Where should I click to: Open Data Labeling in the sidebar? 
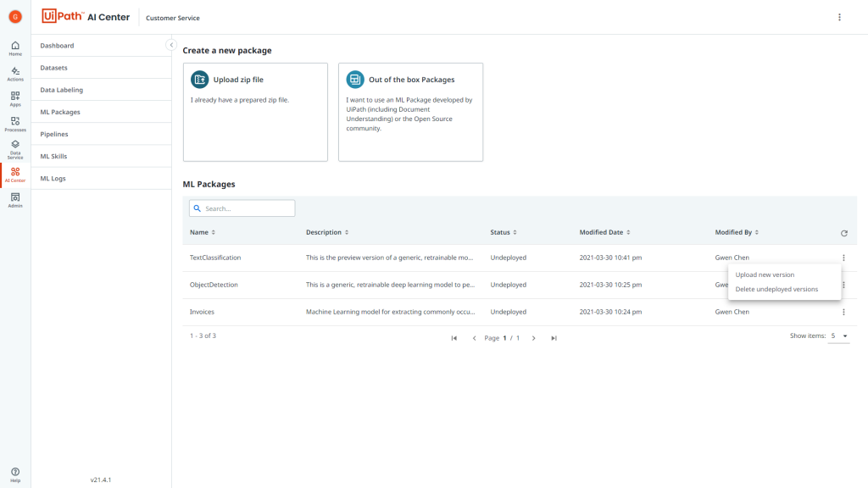102,90
